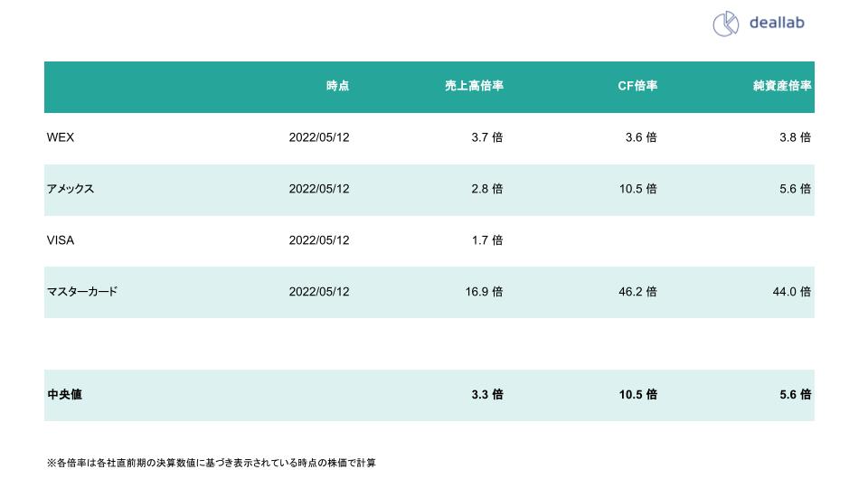
Task: Click the deallab brand name text
Action: pyautogui.click(x=777, y=23)
